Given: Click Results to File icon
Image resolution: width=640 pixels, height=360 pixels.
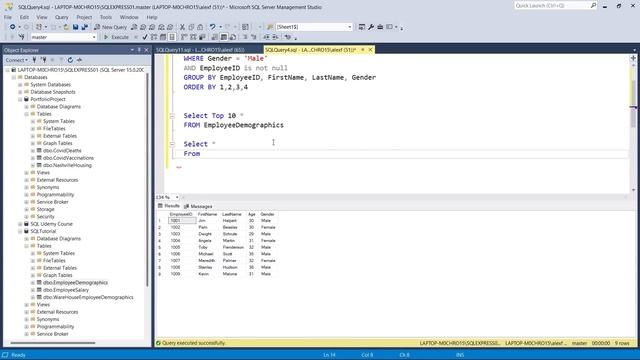Looking at the screenshot, I should (x=233, y=37).
